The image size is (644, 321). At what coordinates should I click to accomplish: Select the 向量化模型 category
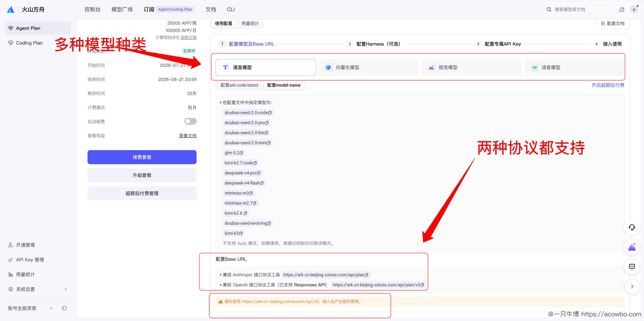tap(368, 68)
